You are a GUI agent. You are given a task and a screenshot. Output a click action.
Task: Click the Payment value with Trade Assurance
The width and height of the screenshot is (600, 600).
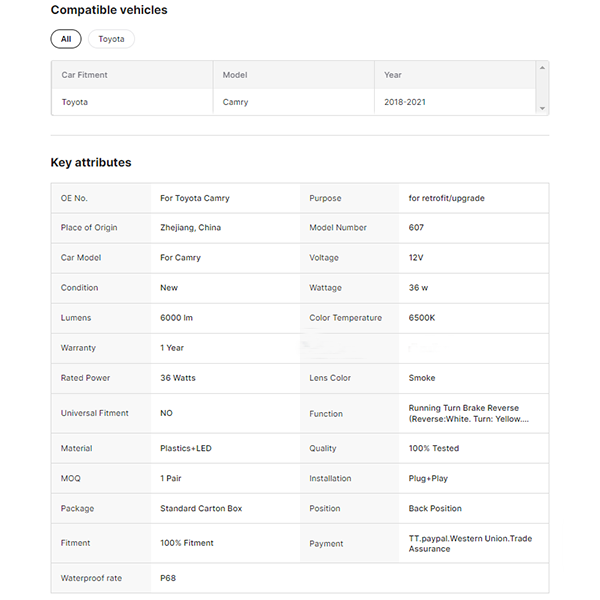(x=470, y=543)
